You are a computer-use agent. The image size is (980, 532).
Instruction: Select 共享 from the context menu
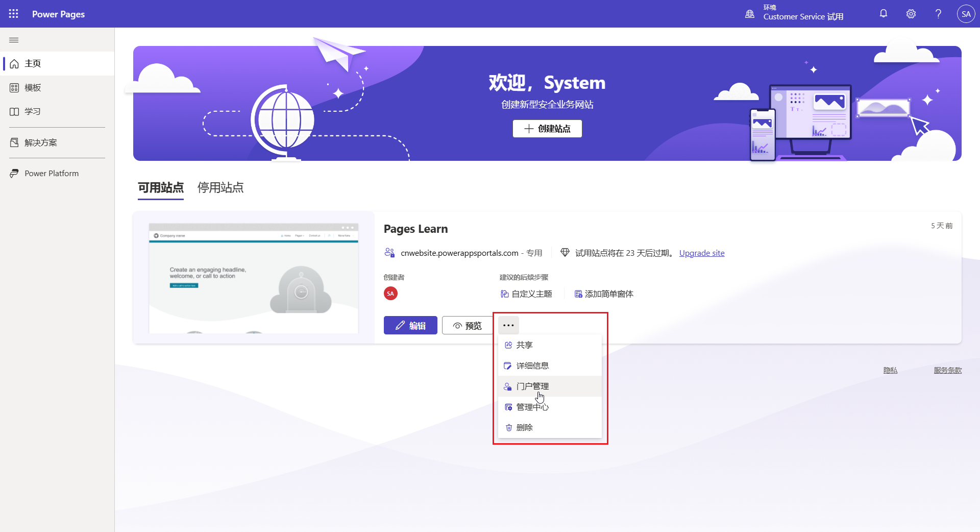click(x=550, y=345)
